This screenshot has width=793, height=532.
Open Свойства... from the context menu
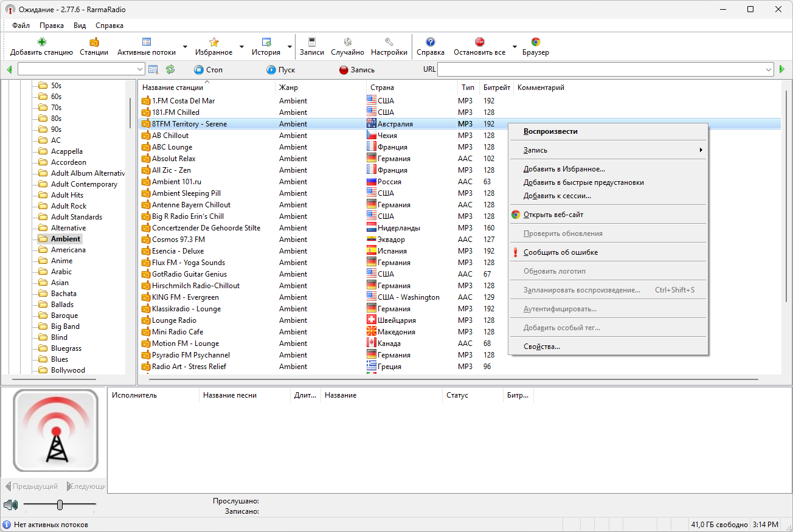[608, 347]
